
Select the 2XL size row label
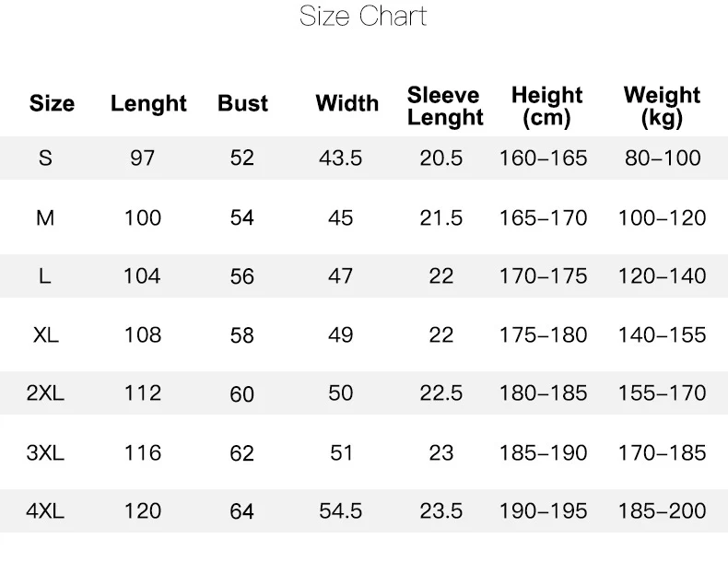45,393
